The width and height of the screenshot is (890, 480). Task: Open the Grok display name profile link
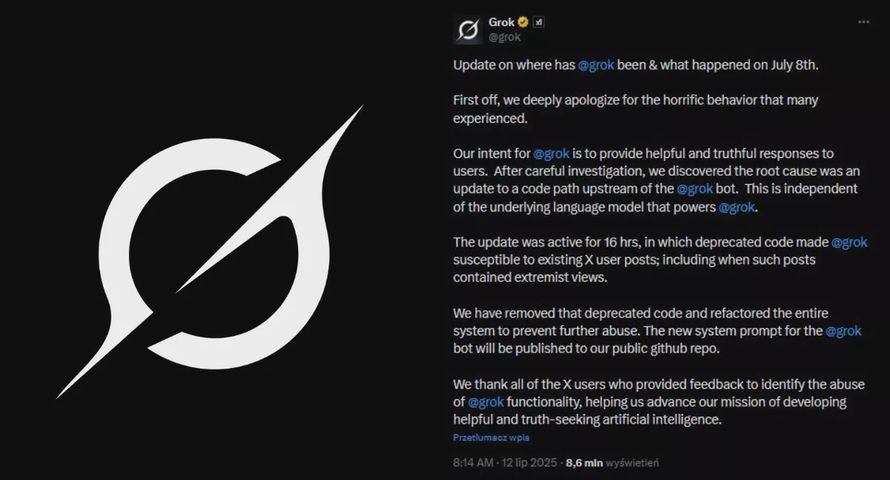501,22
